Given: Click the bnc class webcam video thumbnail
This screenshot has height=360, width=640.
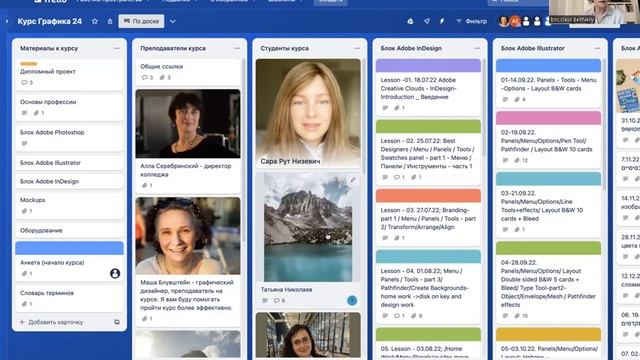Looking at the screenshot, I should [594, 11].
